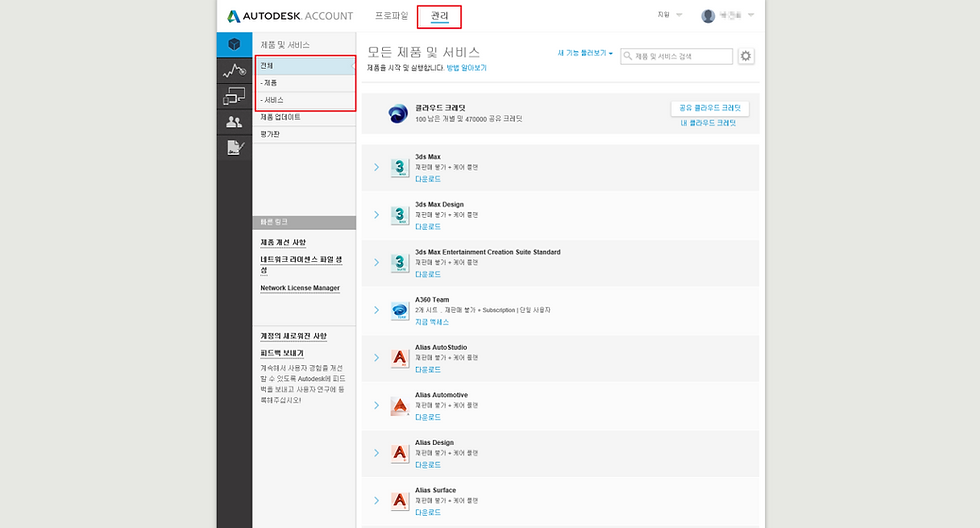
Task: Click 다운로드 under 3ds Max
Action: [x=428, y=179]
